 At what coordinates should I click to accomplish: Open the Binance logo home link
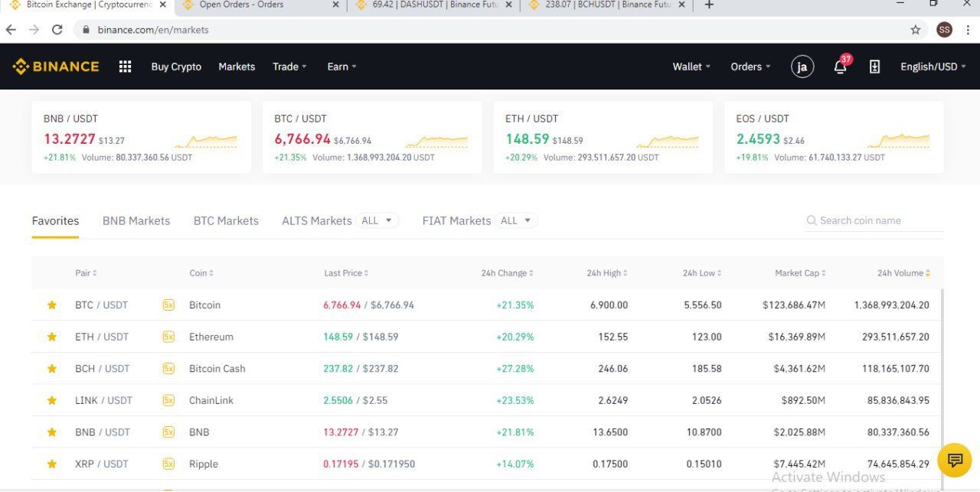click(56, 67)
